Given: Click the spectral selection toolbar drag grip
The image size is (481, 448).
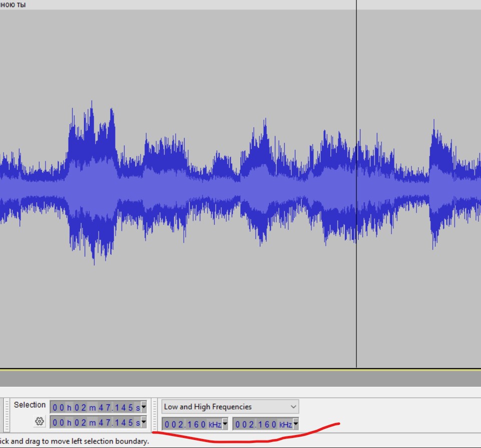Looking at the screenshot, I should pos(155,414).
